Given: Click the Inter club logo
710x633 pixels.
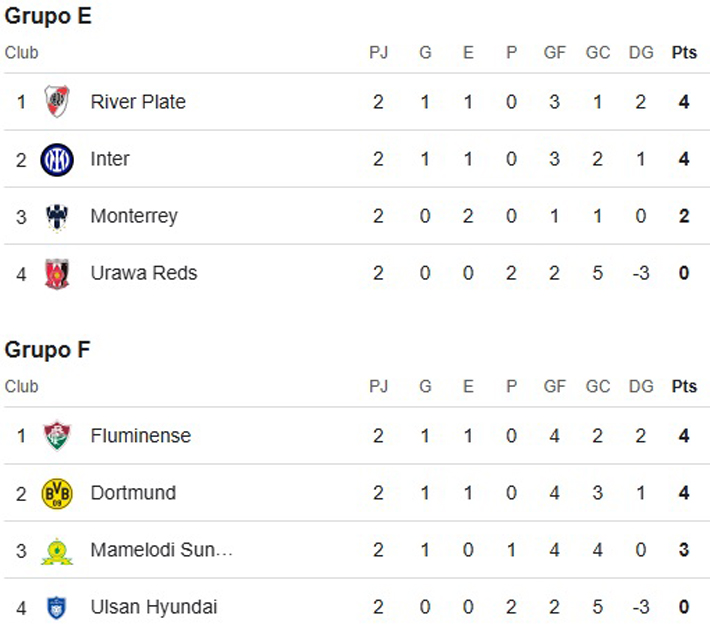Looking at the screenshot, I should [57, 159].
